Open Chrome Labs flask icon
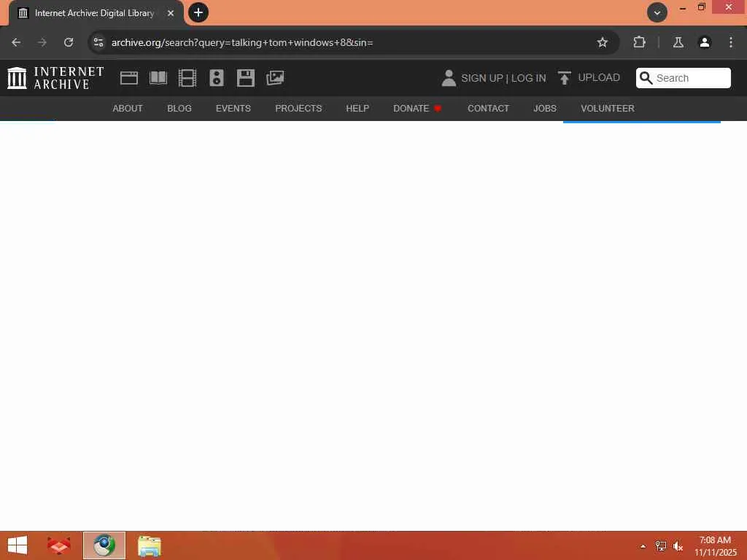Viewport: 747px width, 560px height. 678,42
